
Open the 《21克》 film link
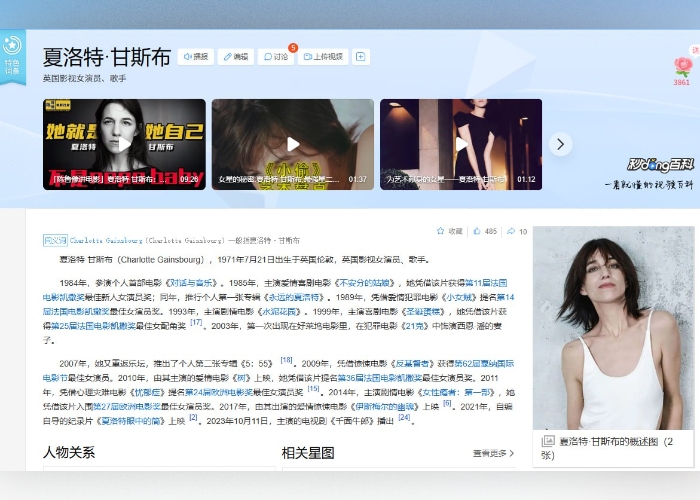[x=414, y=326]
